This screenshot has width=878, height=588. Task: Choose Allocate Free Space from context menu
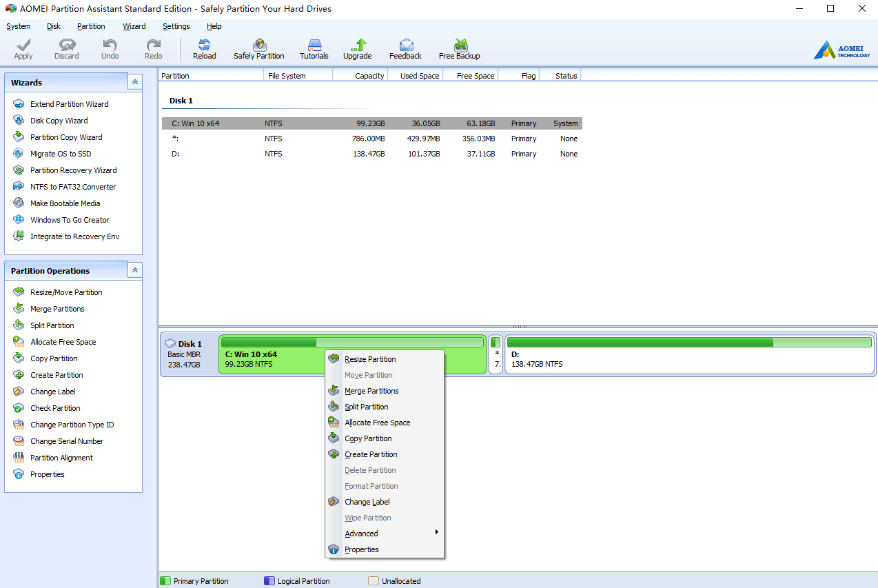click(x=385, y=423)
